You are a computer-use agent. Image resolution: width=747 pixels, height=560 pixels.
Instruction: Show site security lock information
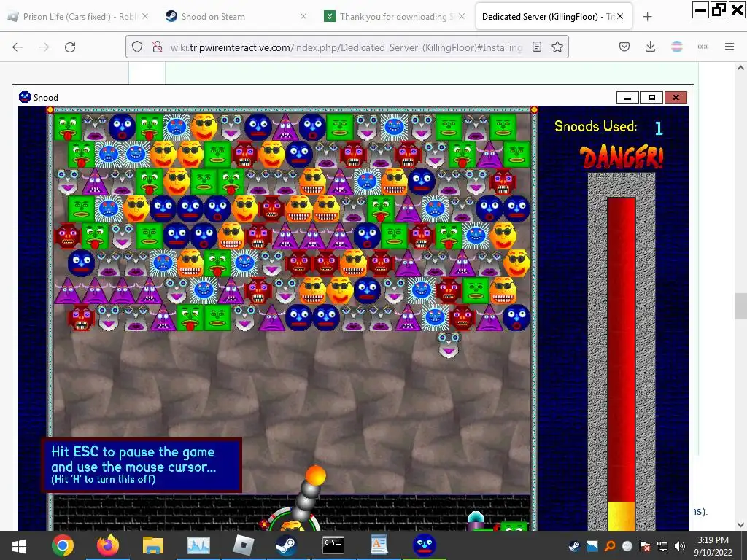coord(158,47)
